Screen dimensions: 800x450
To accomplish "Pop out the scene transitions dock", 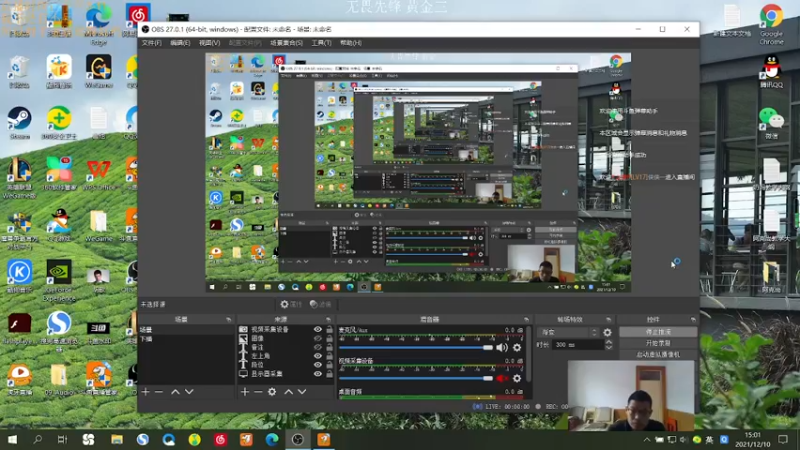I will point(609,319).
